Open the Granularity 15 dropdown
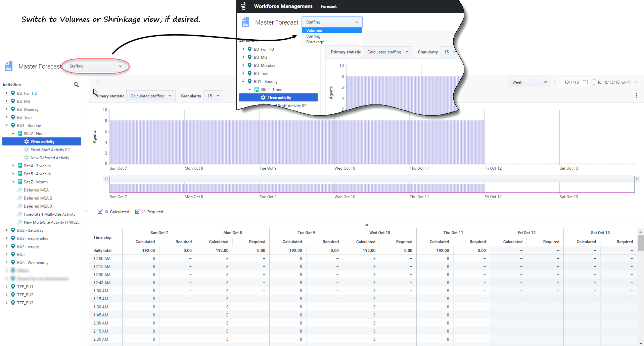The height and width of the screenshot is (346, 644). [213, 96]
